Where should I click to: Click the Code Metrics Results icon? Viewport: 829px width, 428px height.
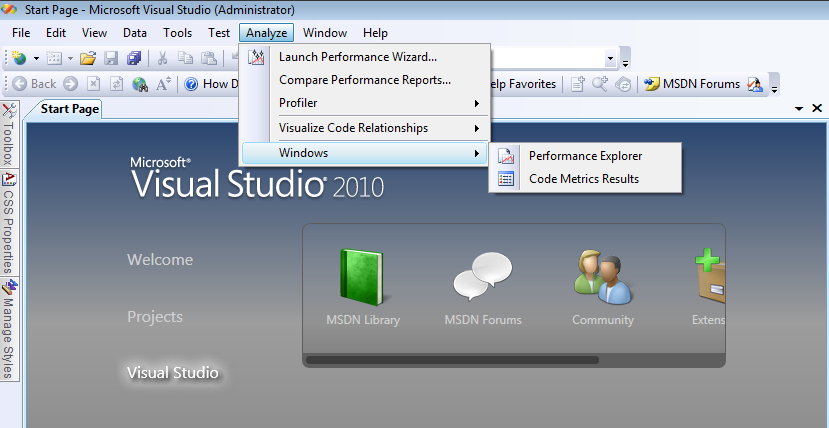click(x=506, y=179)
